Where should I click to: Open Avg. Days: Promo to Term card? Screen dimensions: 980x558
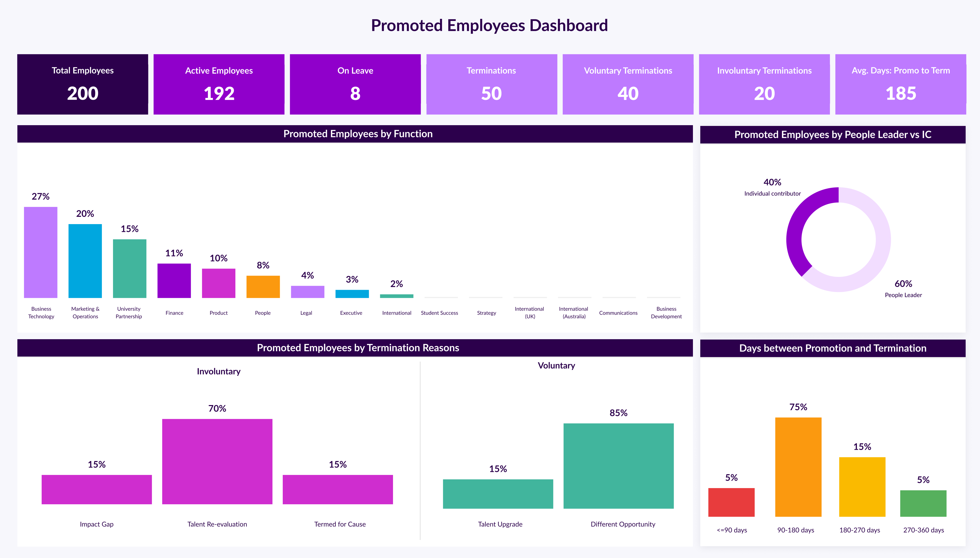coord(900,84)
